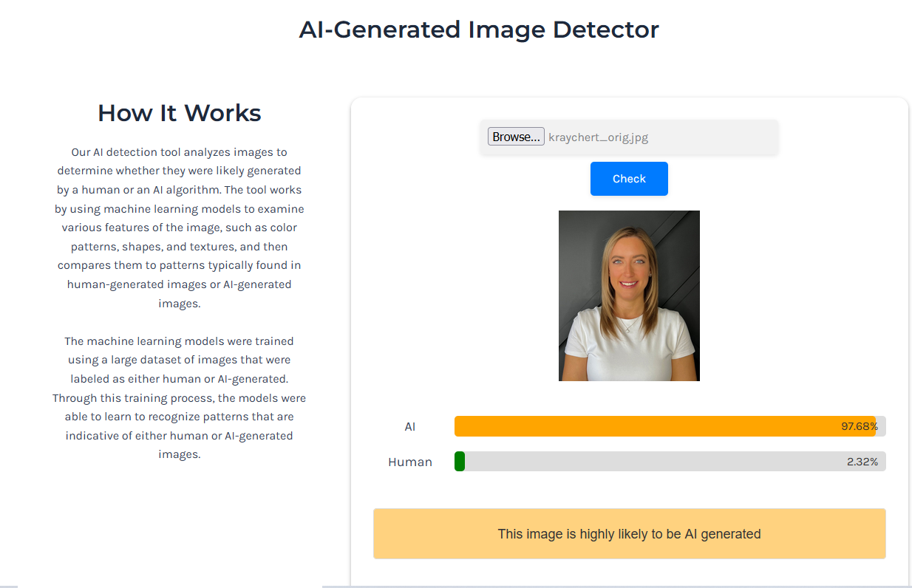Viewport: 912px width, 588px height.
Task: Click the Browse... file button
Action: pos(516,137)
